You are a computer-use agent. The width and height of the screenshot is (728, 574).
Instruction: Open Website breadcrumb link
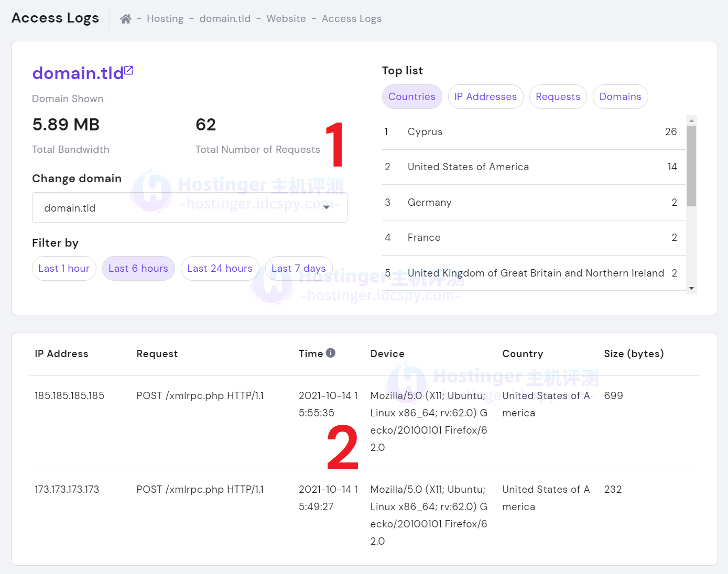286,19
